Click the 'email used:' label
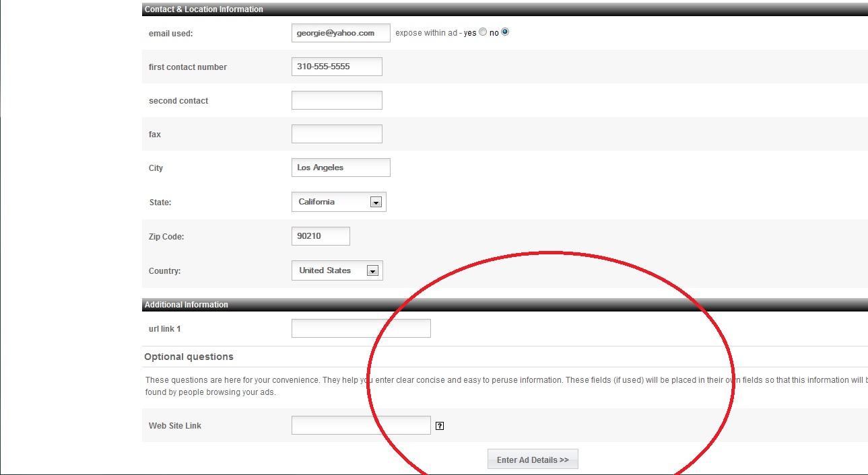This screenshot has width=868, height=475. point(170,34)
